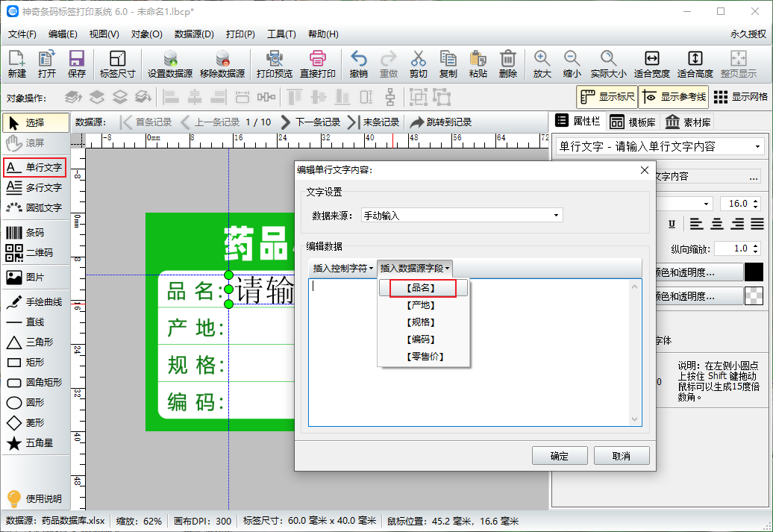Confirm dialog with 确定 button
Viewport: 773px width, 532px height.
[x=560, y=456]
